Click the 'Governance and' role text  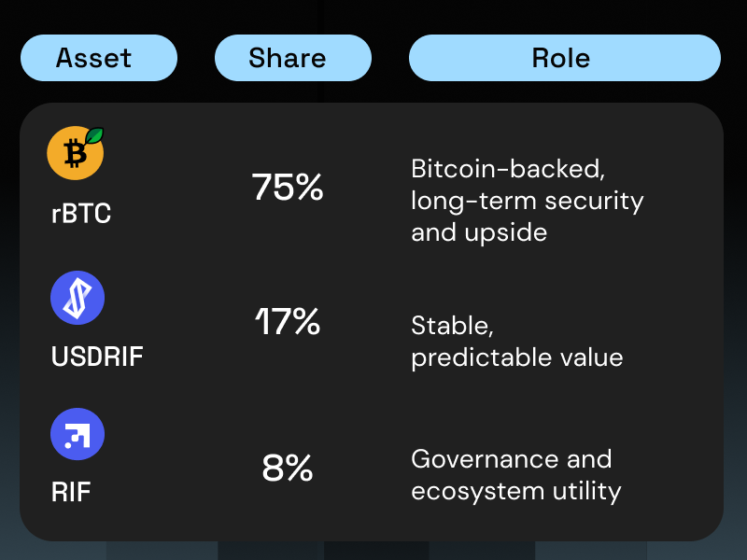(511, 459)
